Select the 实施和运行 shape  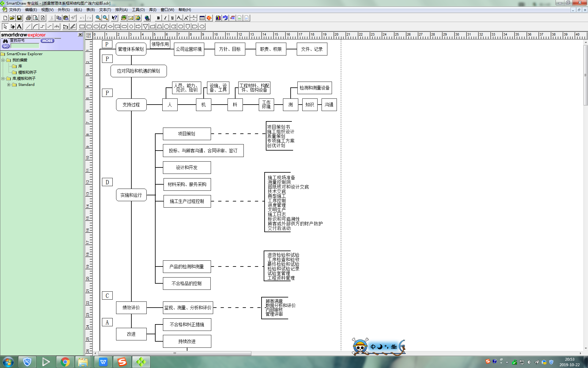[131, 195]
